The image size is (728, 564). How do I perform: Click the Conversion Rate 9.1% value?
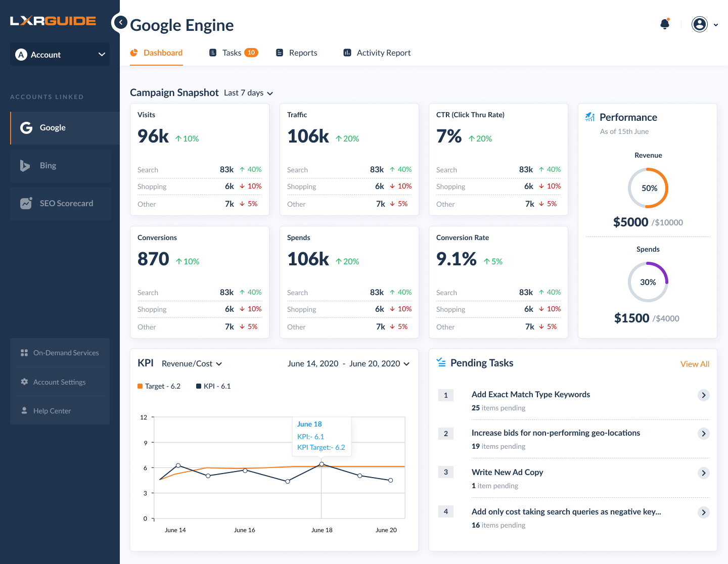point(457,259)
